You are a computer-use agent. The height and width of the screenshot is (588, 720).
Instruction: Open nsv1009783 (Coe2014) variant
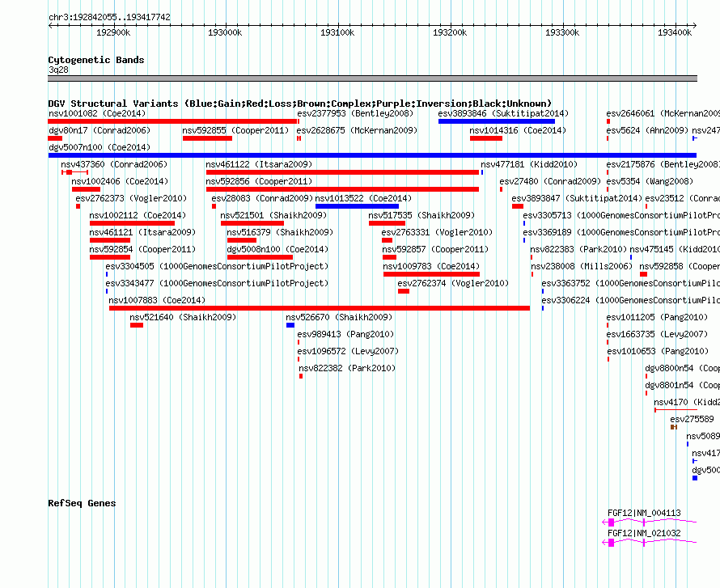[x=431, y=266]
